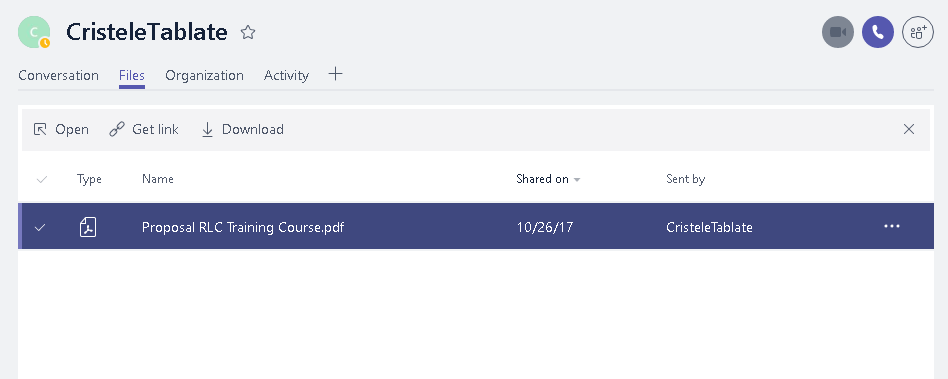Download the selected PDF file
Image resolution: width=948 pixels, height=379 pixels.
coord(242,129)
